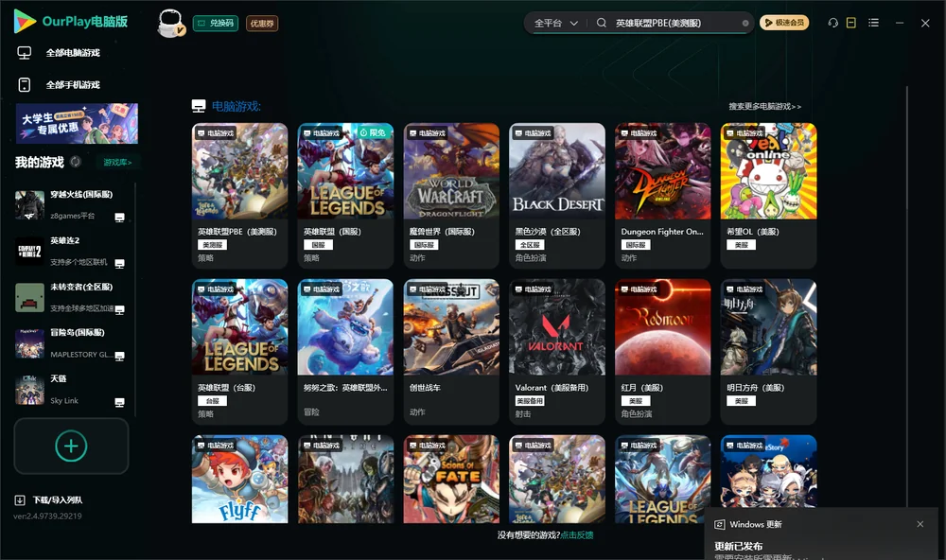946x560 pixels.
Task: Click the phone icon beside 全部手机游戏
Action: (25, 85)
